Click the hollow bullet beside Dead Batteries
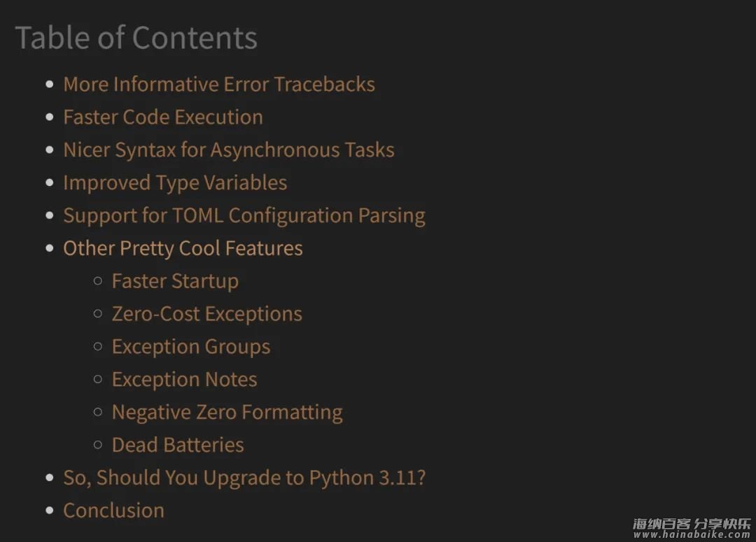Viewport: 756px width, 542px height. pyautogui.click(x=98, y=444)
